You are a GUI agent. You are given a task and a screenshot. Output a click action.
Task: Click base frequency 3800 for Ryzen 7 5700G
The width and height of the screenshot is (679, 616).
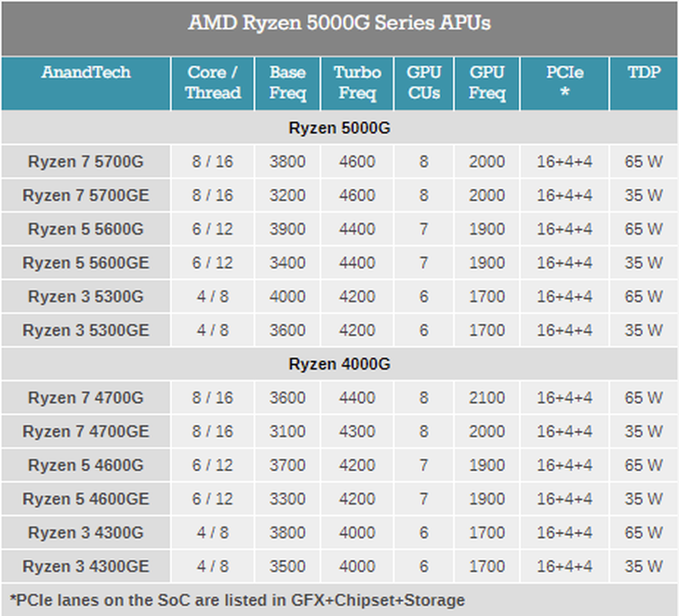287,162
